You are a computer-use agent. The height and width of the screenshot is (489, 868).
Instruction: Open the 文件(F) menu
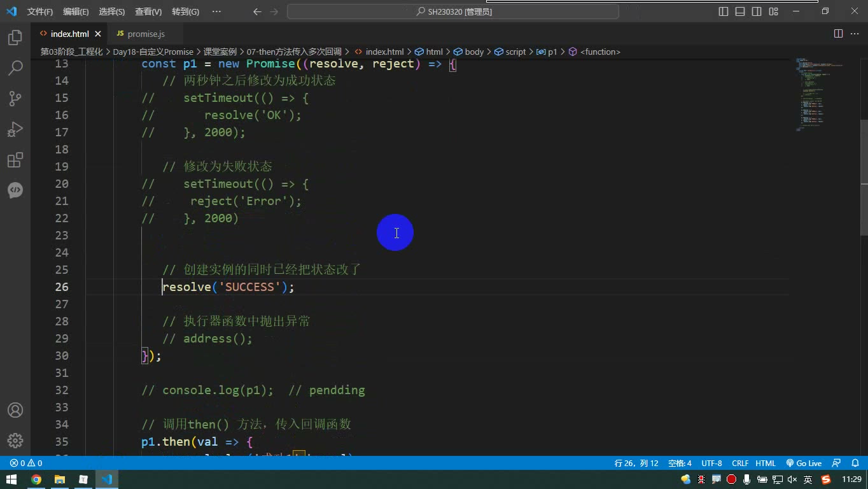40,11
